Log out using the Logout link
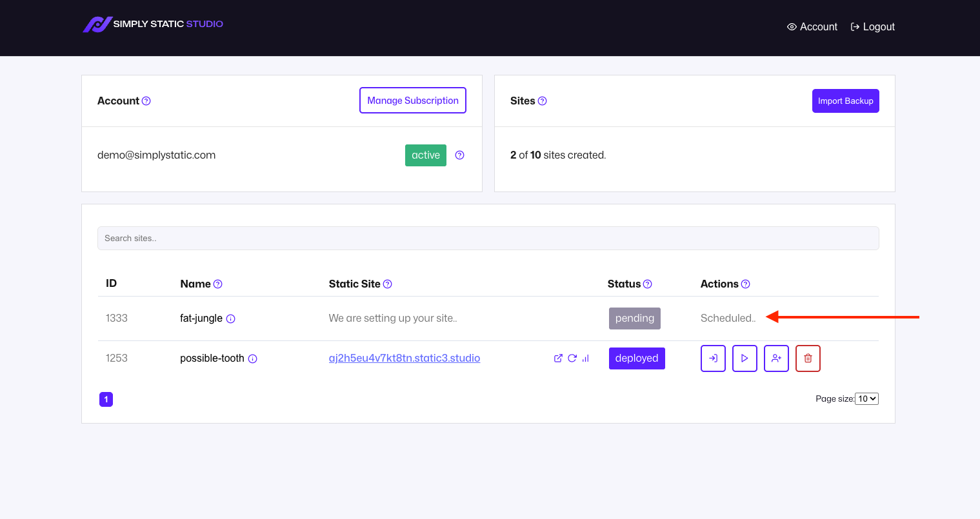Screen dimensions: 980x519 [x=873, y=27]
